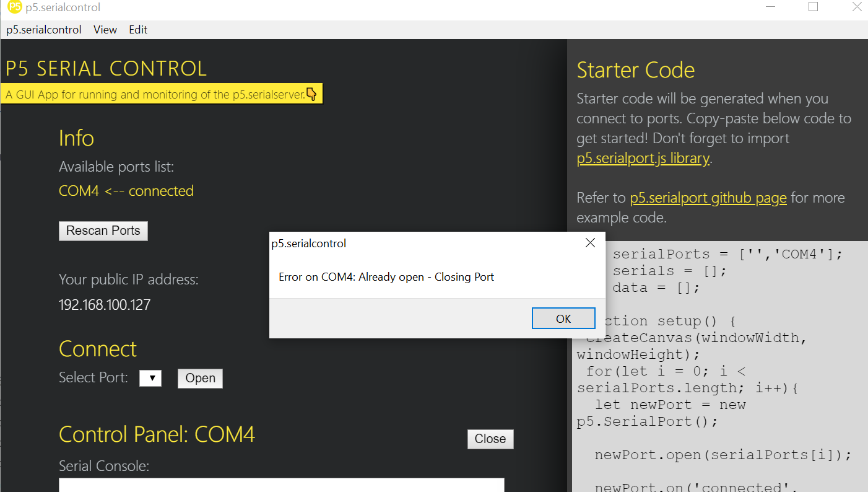Screen dimensions: 868x492
Task: Close the main application window
Action: 856,7
